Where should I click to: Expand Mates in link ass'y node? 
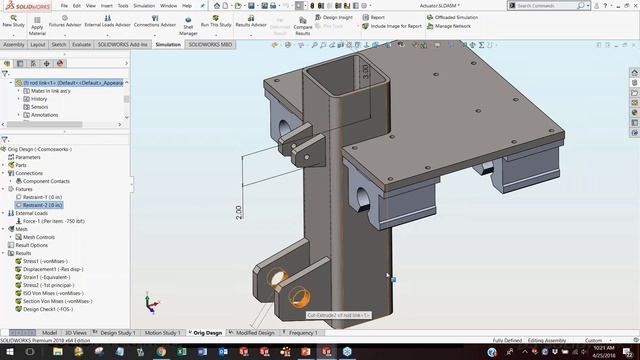(x=18, y=91)
